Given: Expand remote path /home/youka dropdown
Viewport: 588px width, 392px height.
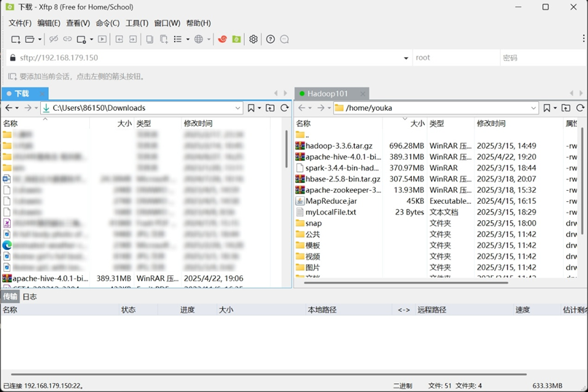Looking at the screenshot, I should pos(534,108).
